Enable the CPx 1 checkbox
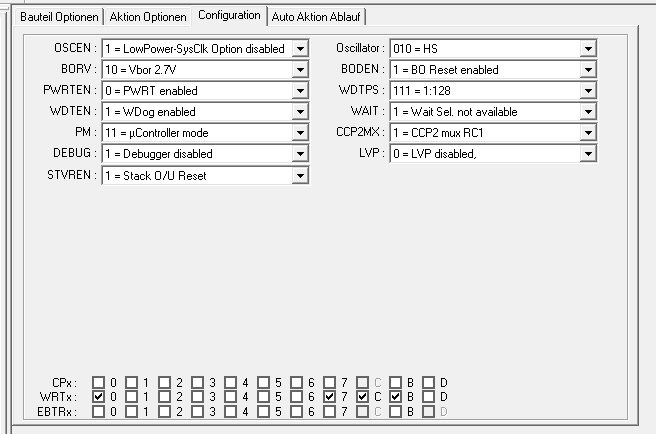 (131, 382)
